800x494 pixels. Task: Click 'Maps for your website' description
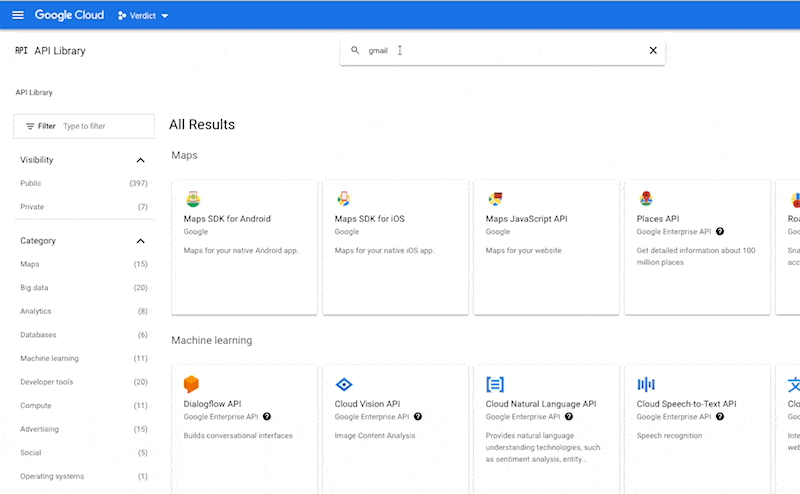click(x=523, y=251)
